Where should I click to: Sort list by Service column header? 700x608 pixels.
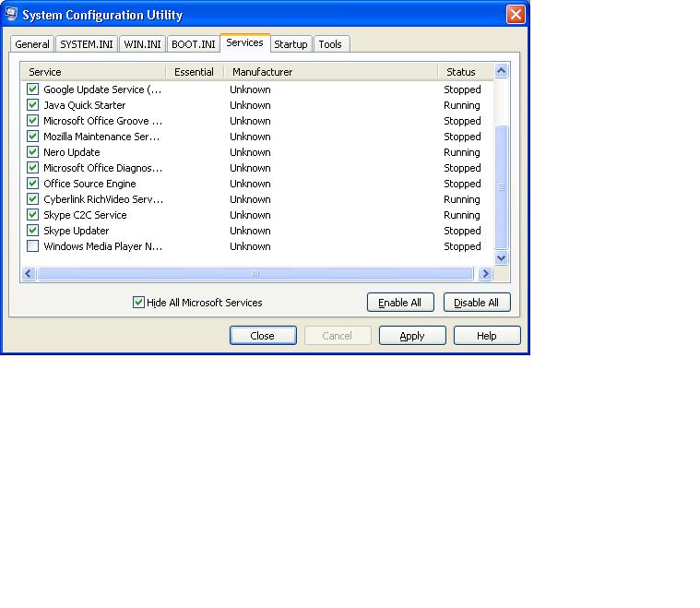coord(93,72)
